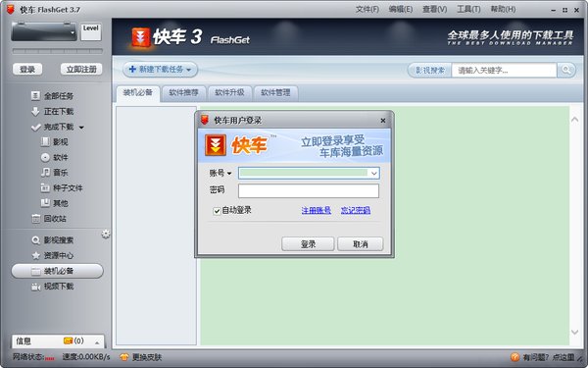Switch to the 软件管理 tab
The width and height of the screenshot is (588, 368).
[x=275, y=93]
